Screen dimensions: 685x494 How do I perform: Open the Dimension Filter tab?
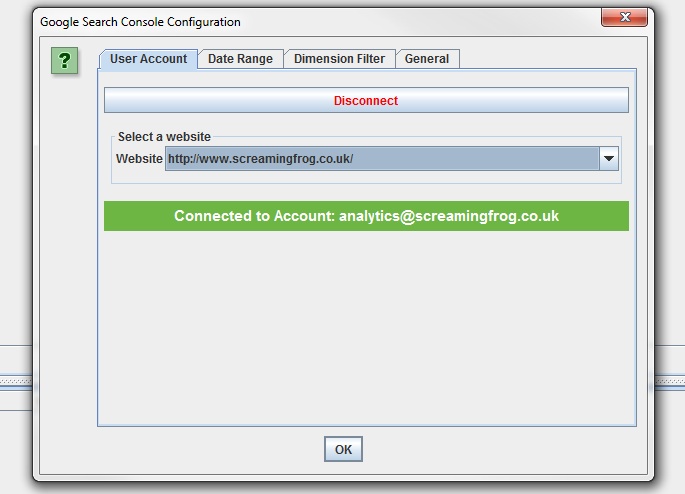click(339, 59)
